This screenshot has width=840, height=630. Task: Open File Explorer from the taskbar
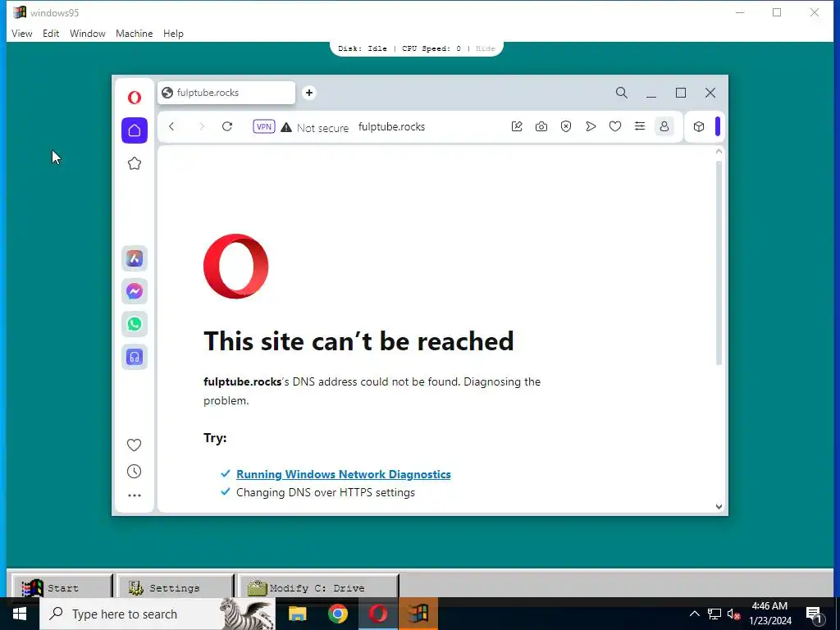[297, 614]
